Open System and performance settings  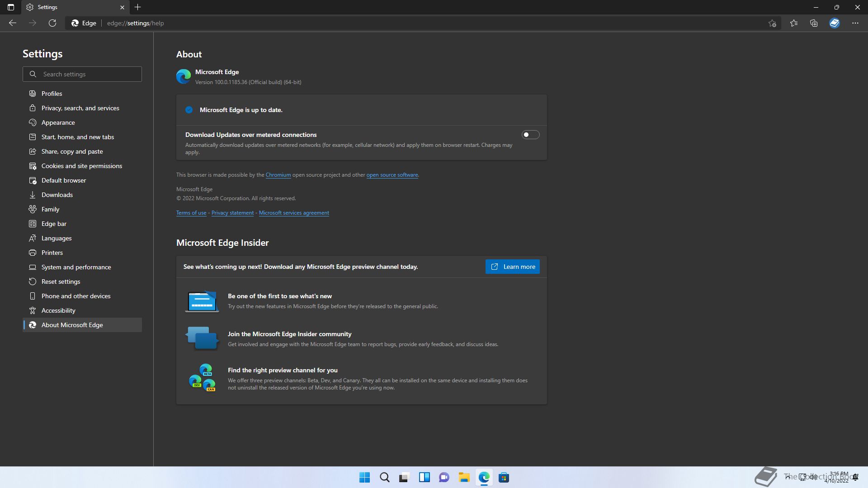click(82, 267)
